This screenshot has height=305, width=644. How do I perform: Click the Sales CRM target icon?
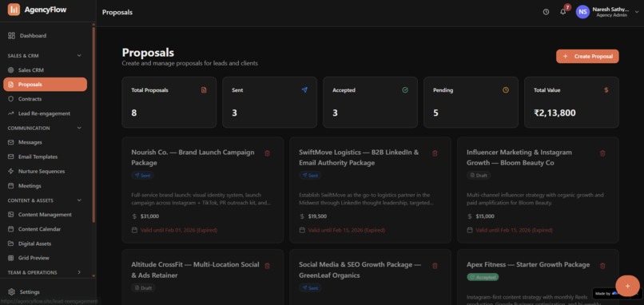(x=10, y=70)
